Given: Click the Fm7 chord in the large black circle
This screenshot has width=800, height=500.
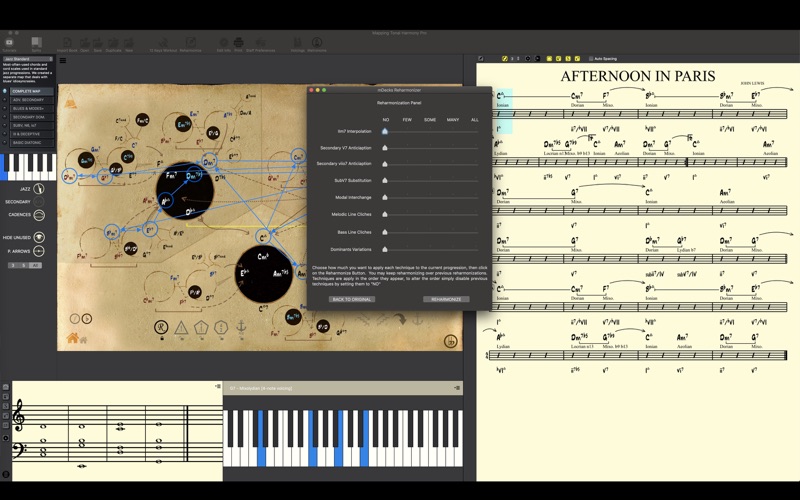Looking at the screenshot, I should click(x=171, y=176).
